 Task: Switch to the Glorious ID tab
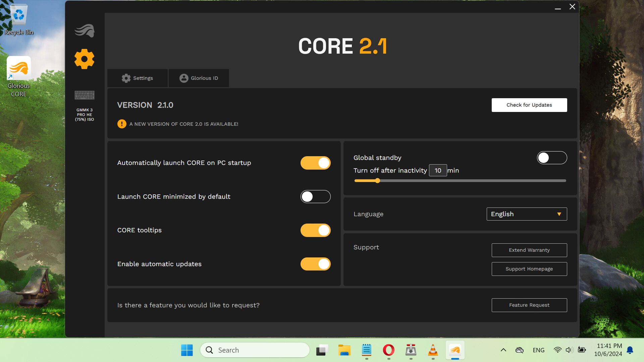pyautogui.click(x=199, y=78)
